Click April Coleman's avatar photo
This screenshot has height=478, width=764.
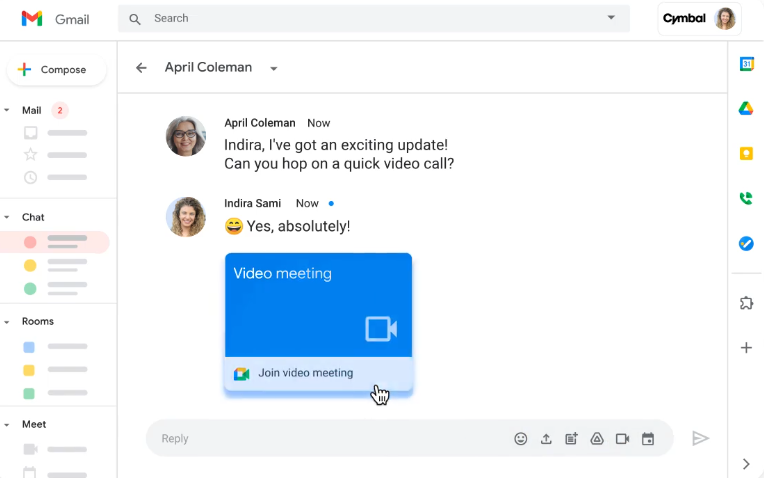[x=186, y=136]
